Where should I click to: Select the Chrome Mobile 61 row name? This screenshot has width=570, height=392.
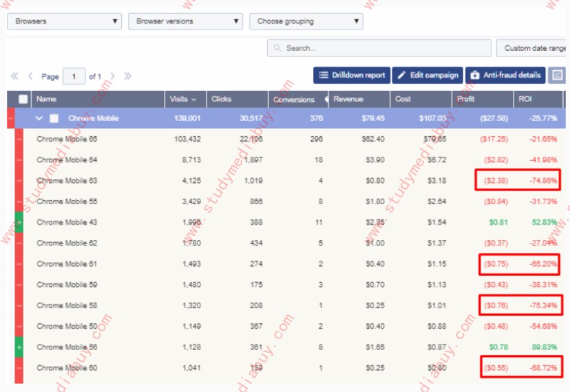(67, 264)
